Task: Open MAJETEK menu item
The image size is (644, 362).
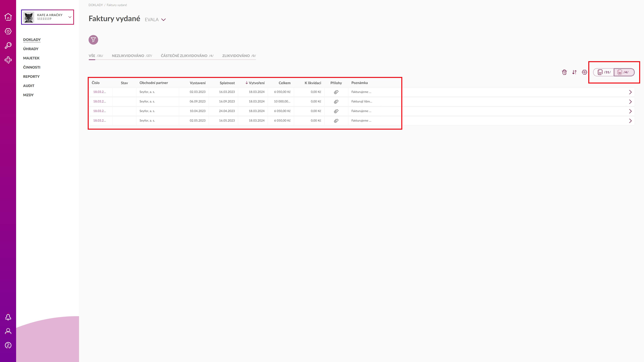Action: [31, 58]
